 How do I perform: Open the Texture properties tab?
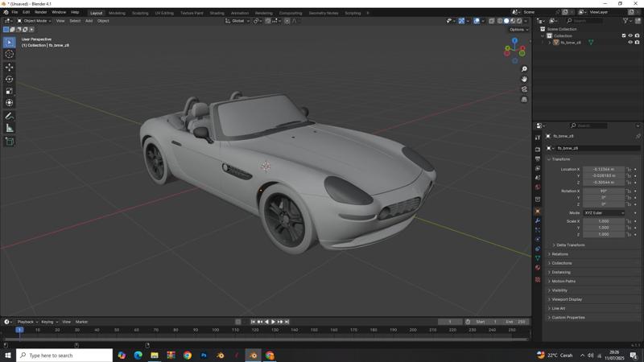pyautogui.click(x=538, y=279)
